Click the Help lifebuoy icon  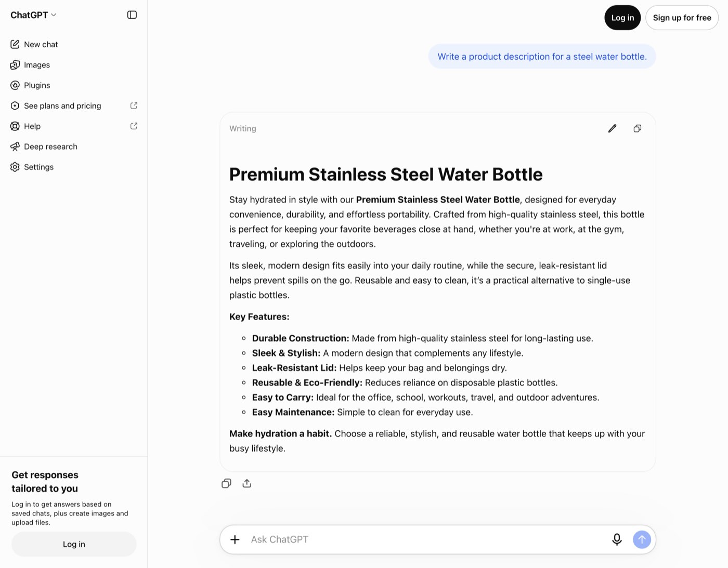[15, 126]
